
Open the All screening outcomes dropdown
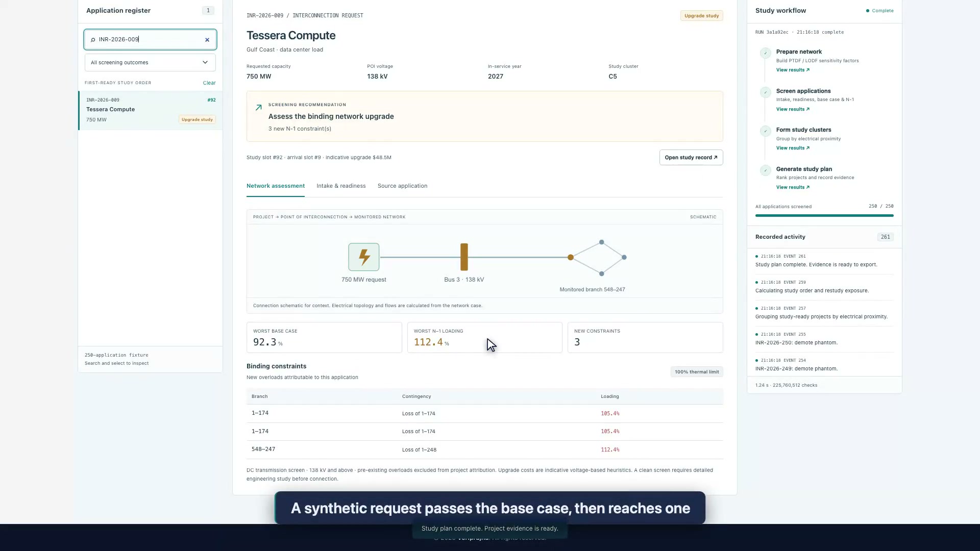click(150, 63)
